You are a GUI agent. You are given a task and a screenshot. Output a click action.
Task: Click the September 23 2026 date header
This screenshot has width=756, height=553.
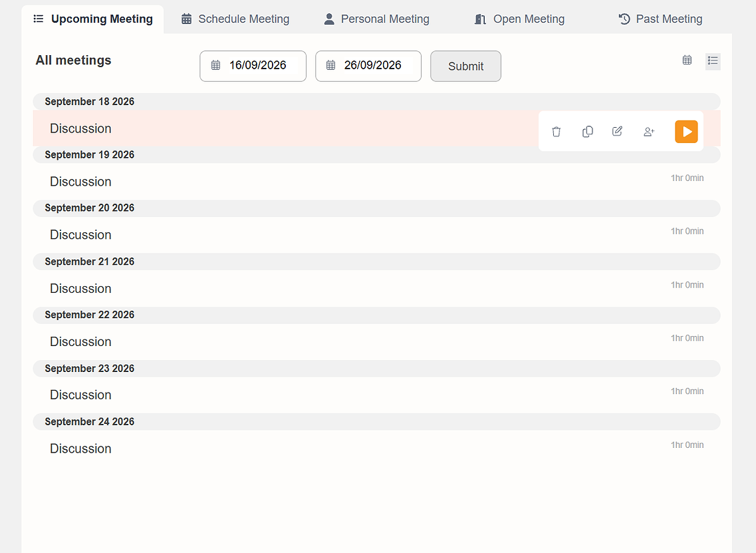[376, 368]
